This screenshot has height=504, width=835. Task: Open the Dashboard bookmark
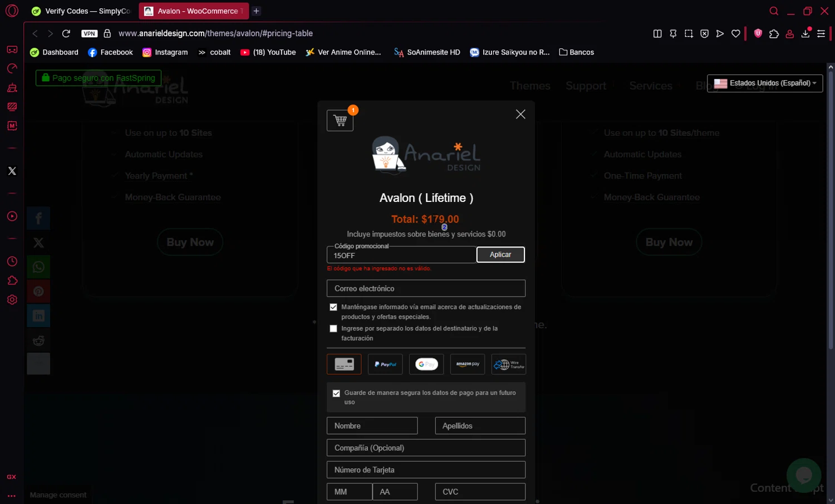(54, 52)
